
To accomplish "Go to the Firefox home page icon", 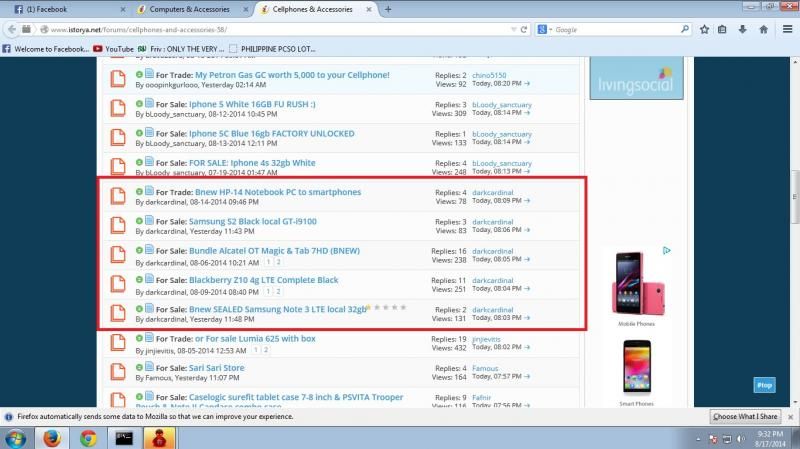I will (763, 30).
